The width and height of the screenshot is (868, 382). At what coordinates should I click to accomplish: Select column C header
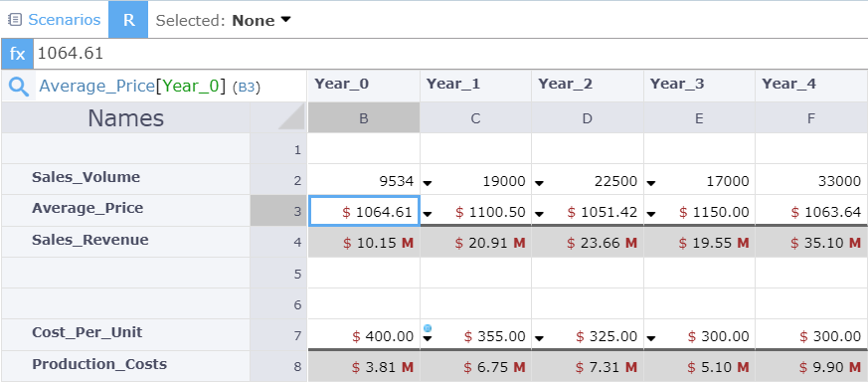(475, 117)
